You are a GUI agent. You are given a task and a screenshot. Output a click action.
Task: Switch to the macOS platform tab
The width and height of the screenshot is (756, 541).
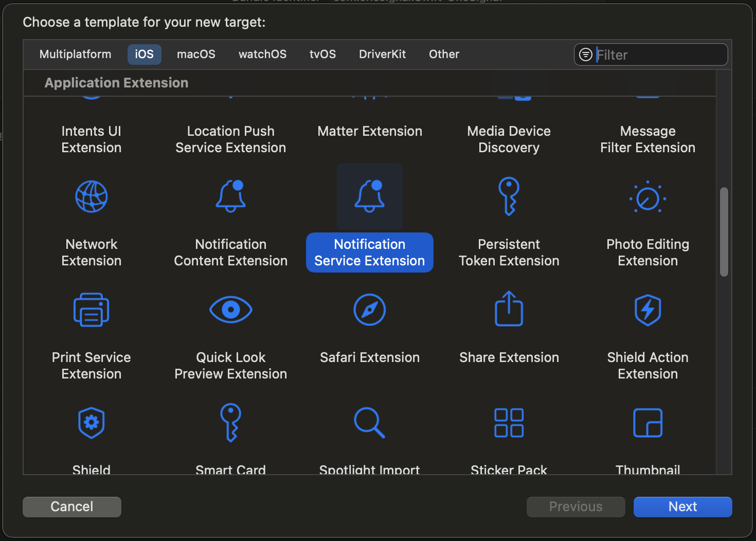196,55
